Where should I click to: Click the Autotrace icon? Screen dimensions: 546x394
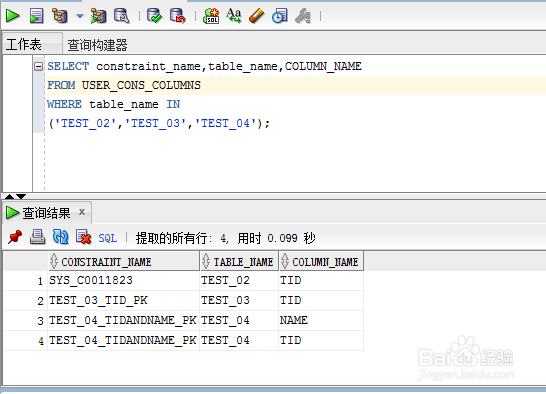[98, 16]
